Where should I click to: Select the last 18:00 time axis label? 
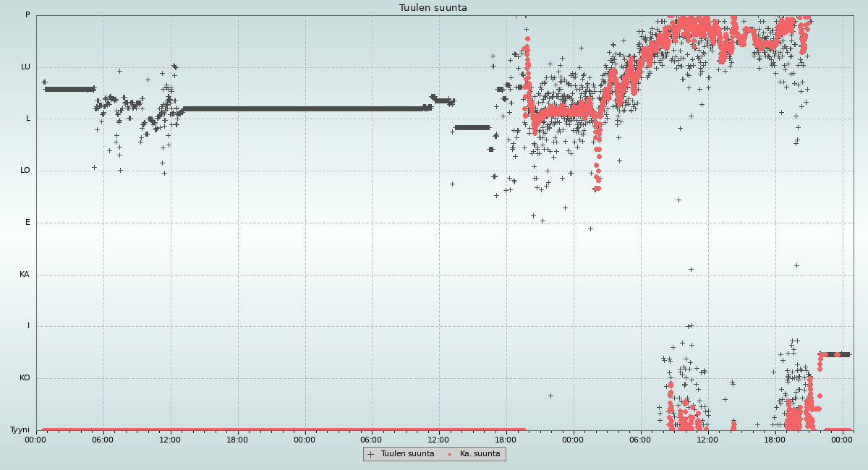775,439
